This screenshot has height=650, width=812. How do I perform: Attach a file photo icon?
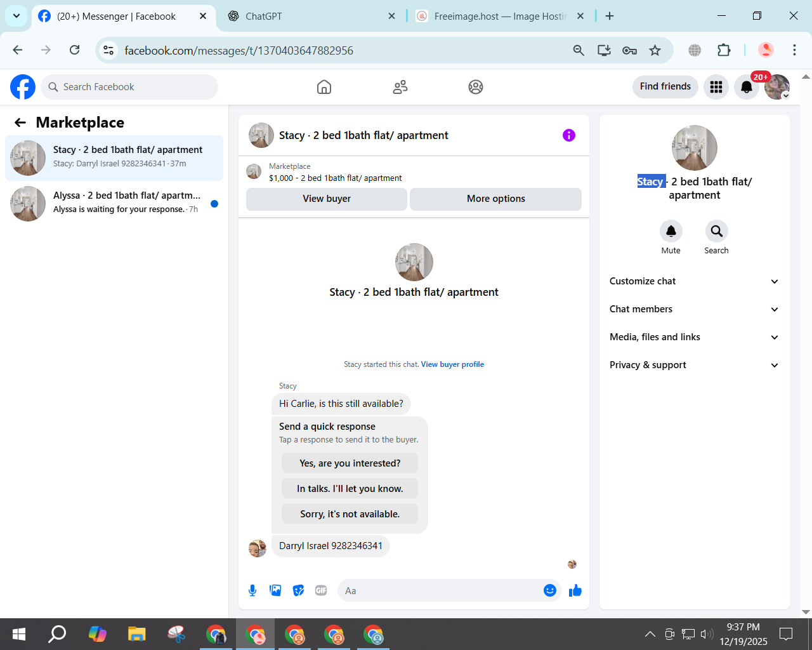click(x=275, y=590)
